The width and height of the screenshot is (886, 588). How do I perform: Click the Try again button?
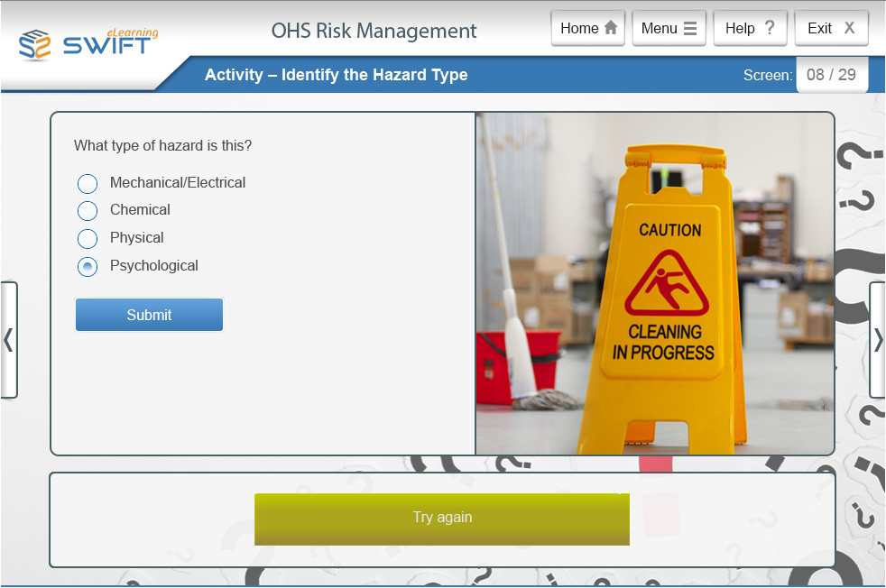441,519
